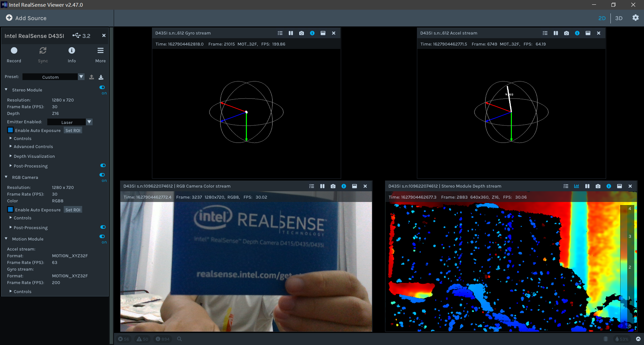Open the Sync options icon
The width and height of the screenshot is (644, 345).
[43, 51]
